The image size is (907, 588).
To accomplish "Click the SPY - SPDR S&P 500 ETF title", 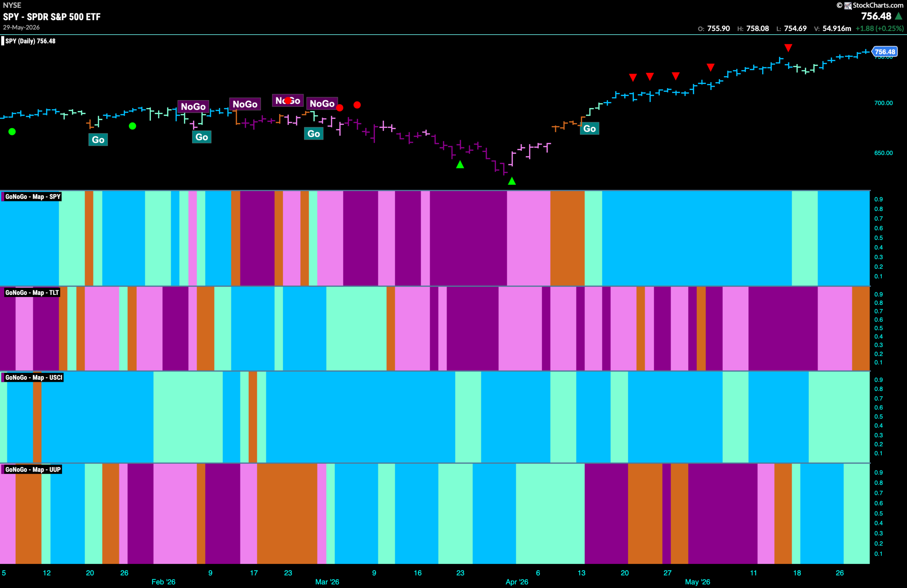I will [x=52, y=17].
